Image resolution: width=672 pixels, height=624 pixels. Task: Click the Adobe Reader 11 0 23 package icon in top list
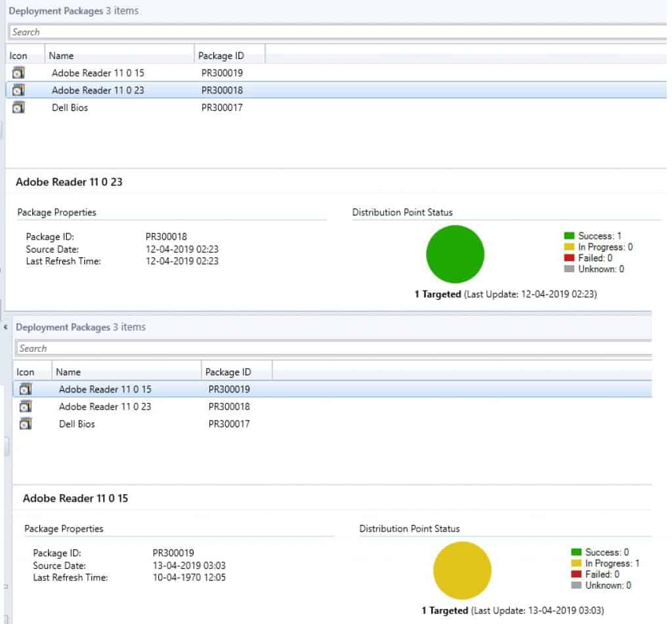click(x=18, y=90)
